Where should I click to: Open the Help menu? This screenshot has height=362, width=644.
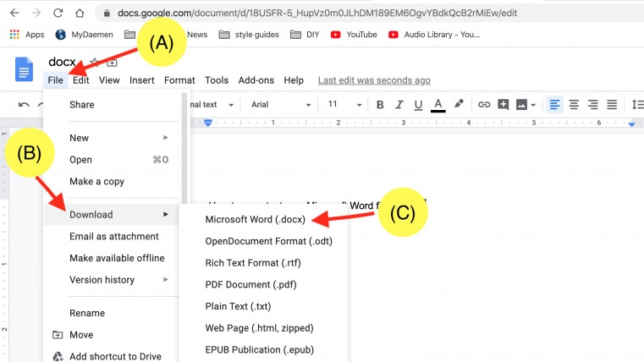(x=294, y=80)
